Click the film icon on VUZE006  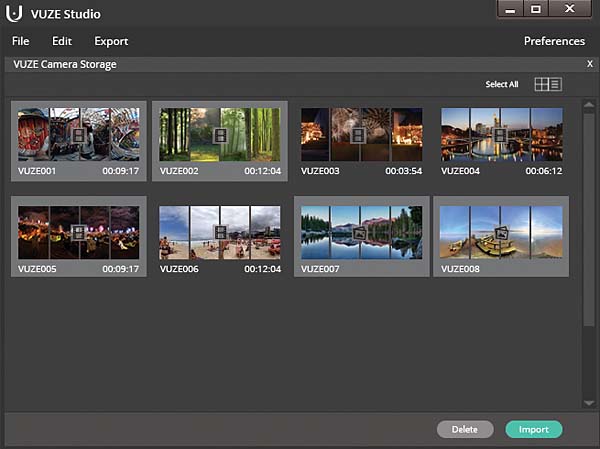[220, 233]
